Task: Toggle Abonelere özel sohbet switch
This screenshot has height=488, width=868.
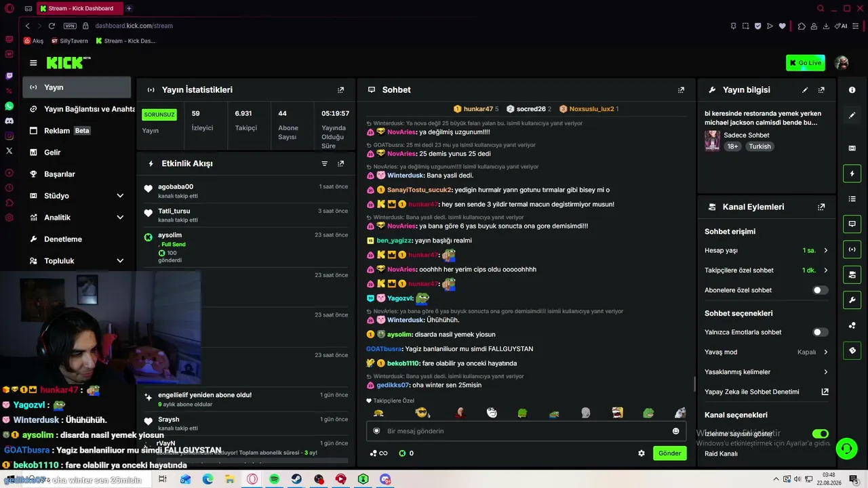Action: click(x=821, y=290)
